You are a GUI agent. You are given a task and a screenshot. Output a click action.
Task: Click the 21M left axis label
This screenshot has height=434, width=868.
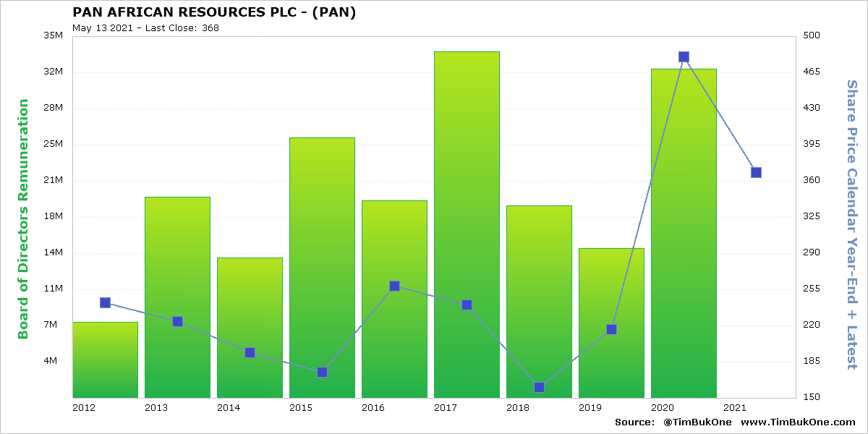(54, 180)
